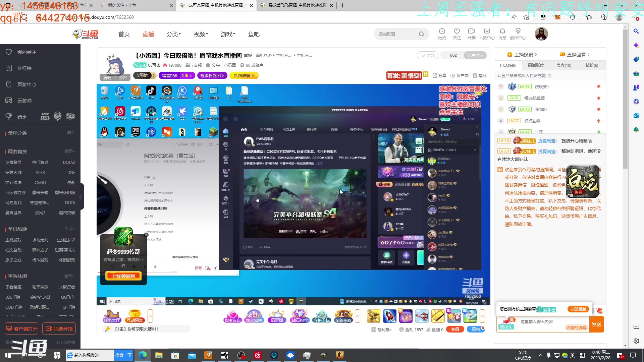Open the 消息 bell icon

[x=502, y=34]
